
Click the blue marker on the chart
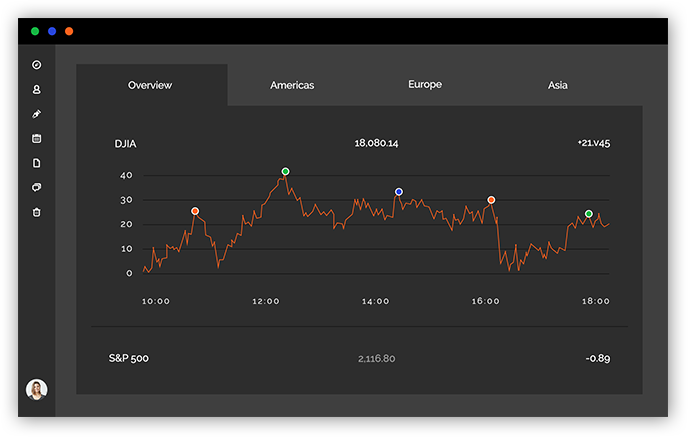399,191
